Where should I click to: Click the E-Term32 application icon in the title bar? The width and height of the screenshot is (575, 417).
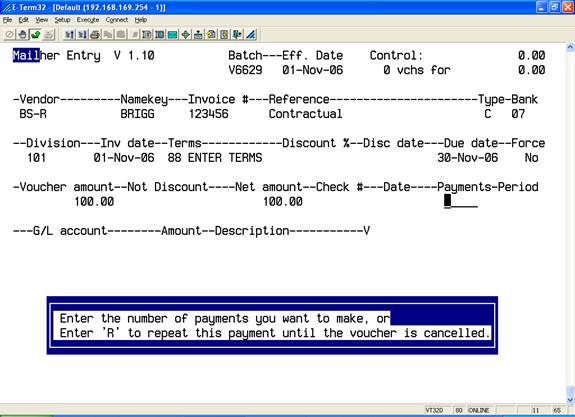coord(6,7)
